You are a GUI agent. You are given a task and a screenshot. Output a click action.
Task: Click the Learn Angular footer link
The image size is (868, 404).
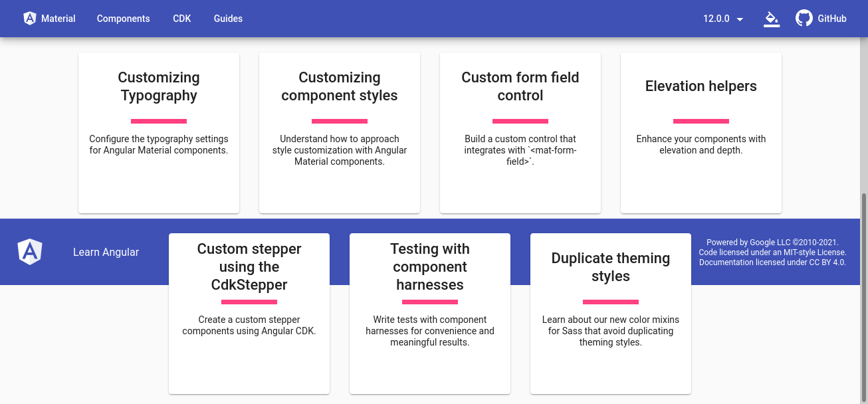pos(106,252)
